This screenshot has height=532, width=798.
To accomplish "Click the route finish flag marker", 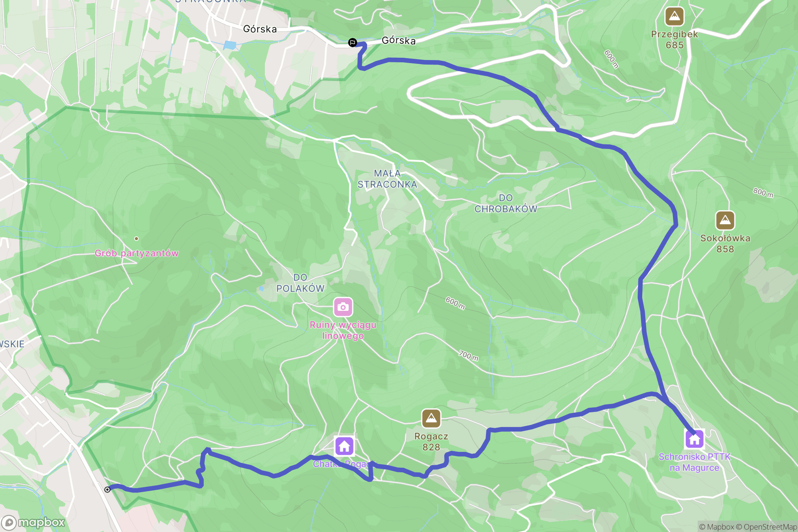I will point(353,43).
